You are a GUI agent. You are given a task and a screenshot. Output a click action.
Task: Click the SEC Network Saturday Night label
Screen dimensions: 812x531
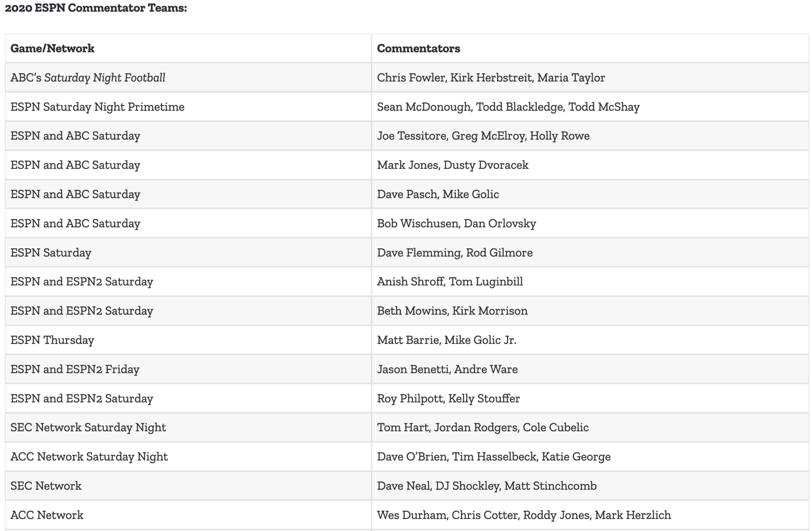coord(88,427)
